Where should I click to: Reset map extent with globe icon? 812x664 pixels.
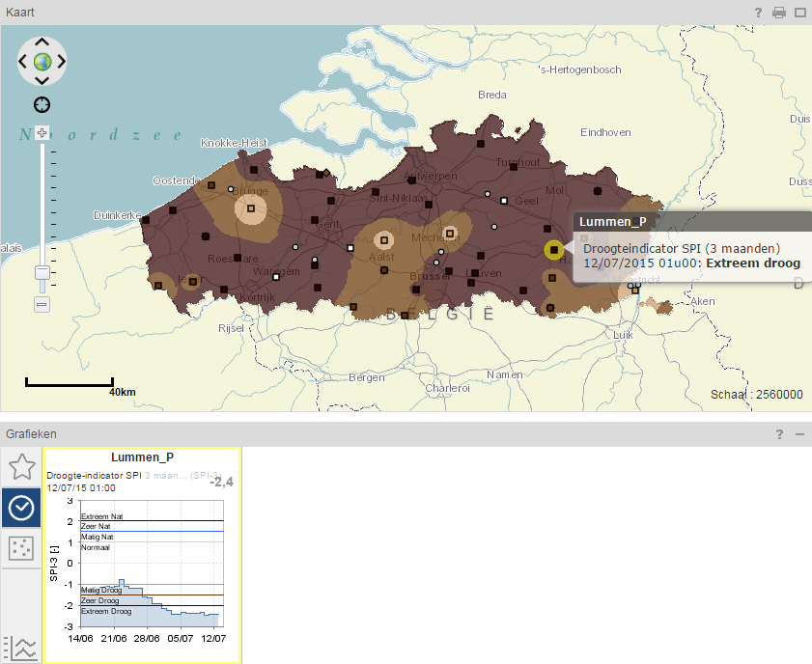coord(42,62)
